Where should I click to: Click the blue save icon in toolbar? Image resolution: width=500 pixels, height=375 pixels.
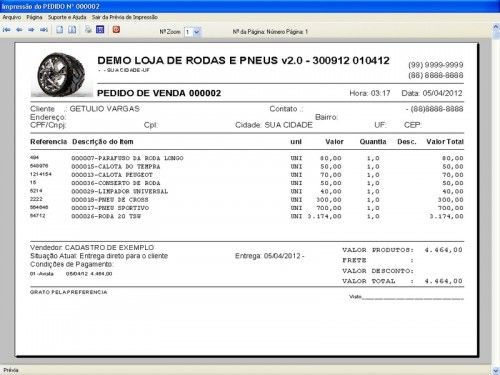pos(100,29)
